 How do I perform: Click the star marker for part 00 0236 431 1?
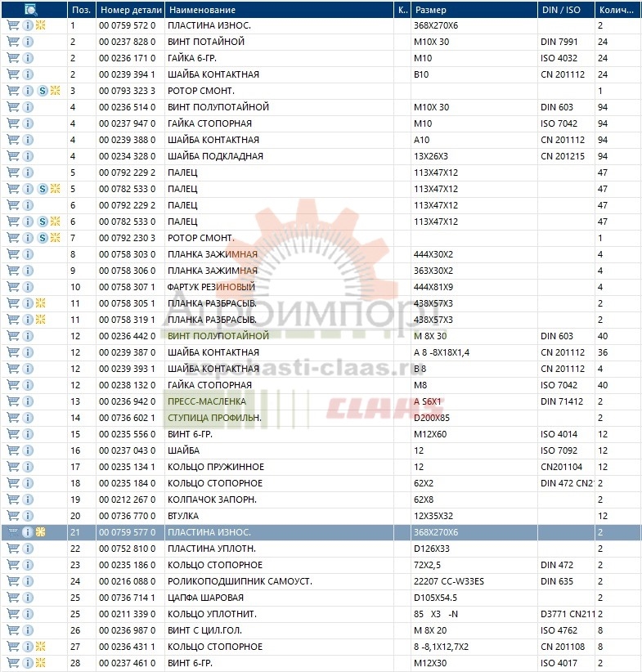click(x=40, y=647)
